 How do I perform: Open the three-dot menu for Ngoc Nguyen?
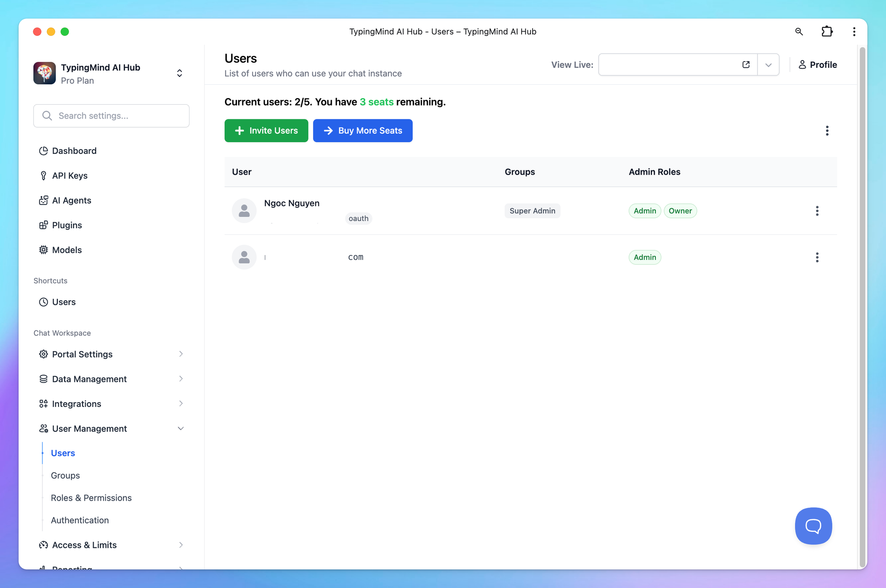[817, 211]
